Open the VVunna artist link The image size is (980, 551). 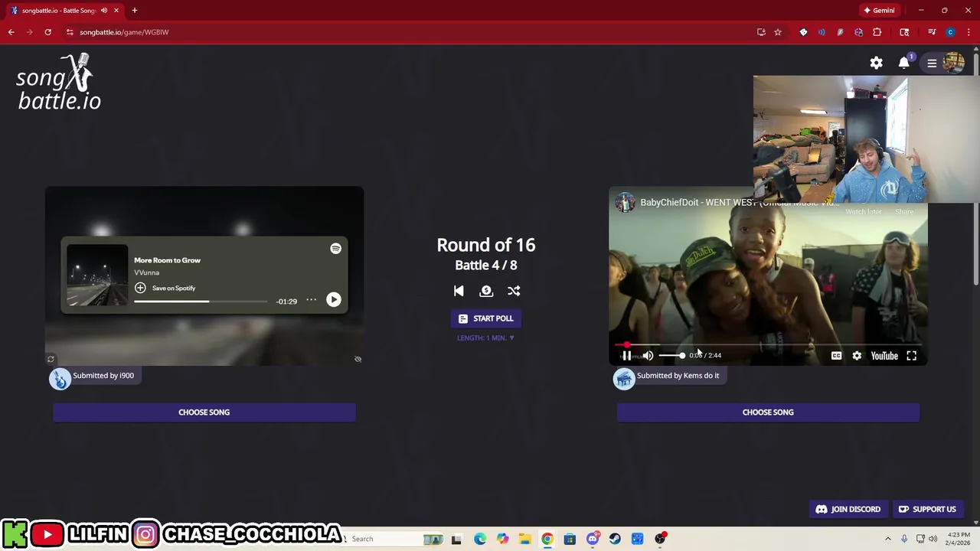click(x=146, y=272)
